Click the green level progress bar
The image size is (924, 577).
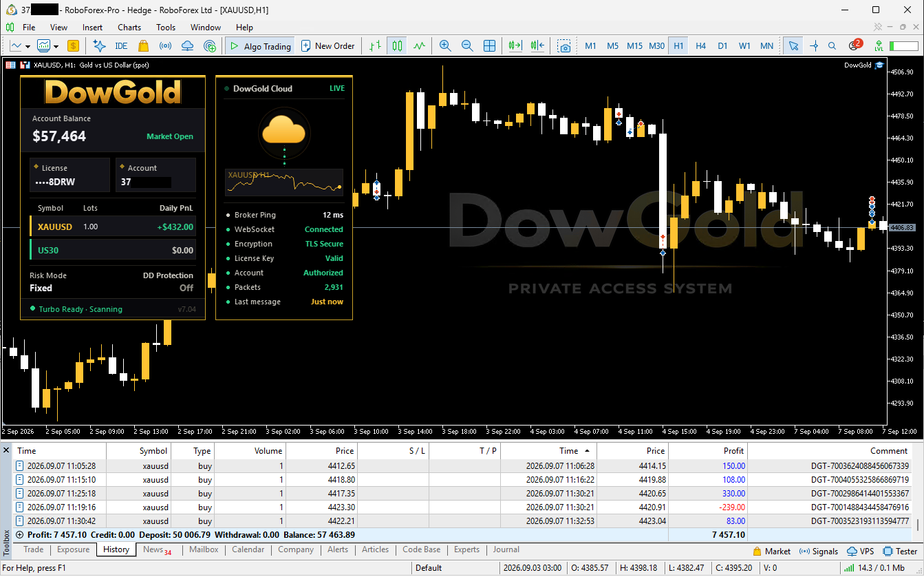[x=903, y=46]
